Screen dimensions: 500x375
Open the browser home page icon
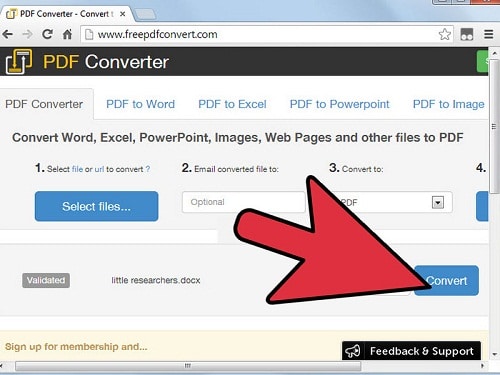[x=67, y=34]
